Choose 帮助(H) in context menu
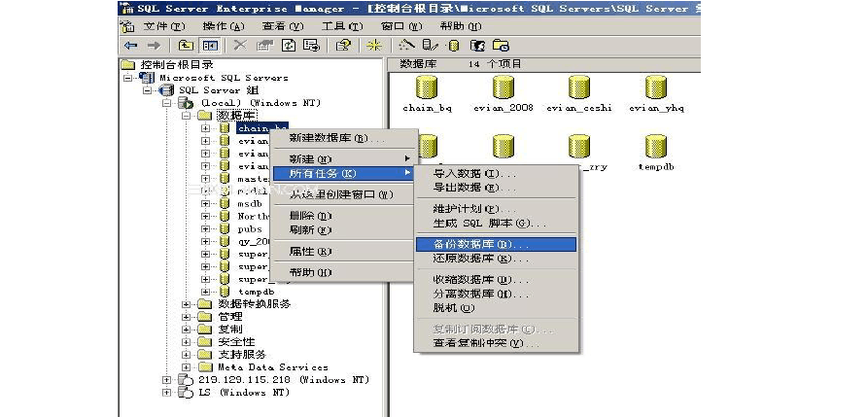This screenshot has height=417, width=868. point(343,272)
